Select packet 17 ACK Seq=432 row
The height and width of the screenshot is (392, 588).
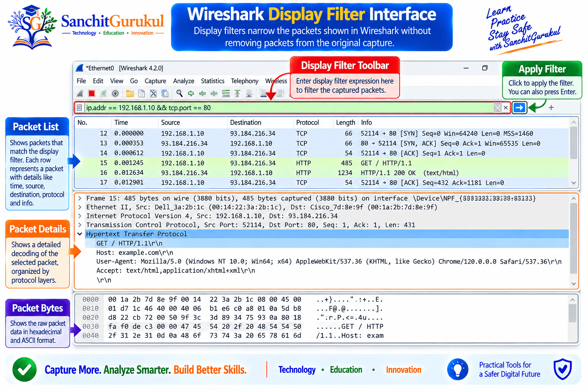[x=322, y=183]
